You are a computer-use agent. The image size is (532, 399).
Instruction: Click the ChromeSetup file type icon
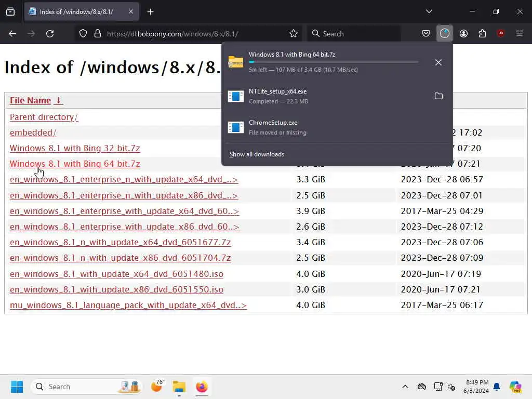point(236,127)
